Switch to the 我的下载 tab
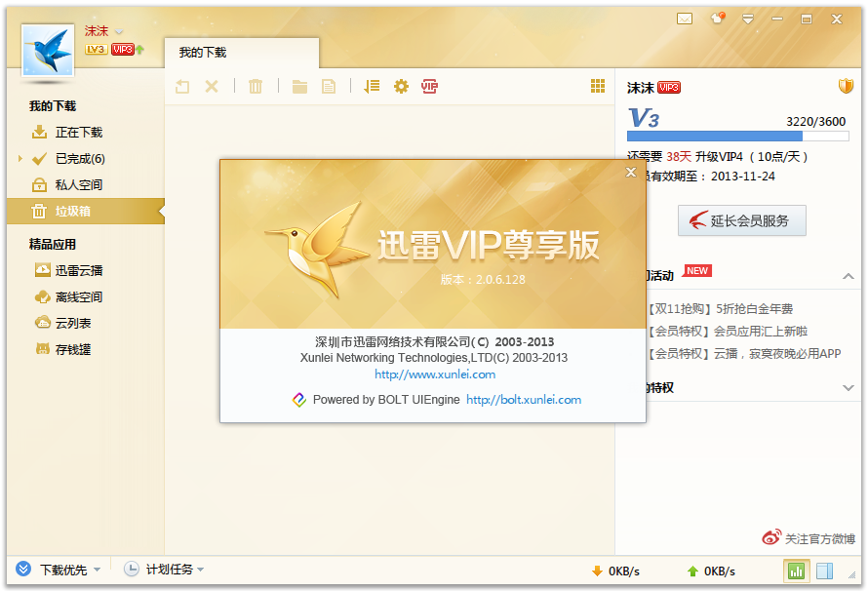Viewport: 868px width, 591px height. 241,53
